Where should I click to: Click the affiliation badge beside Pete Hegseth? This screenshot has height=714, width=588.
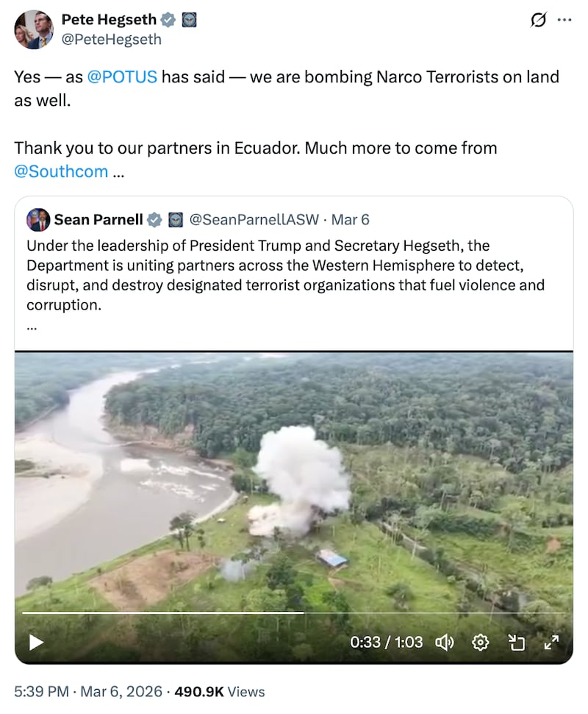189,21
